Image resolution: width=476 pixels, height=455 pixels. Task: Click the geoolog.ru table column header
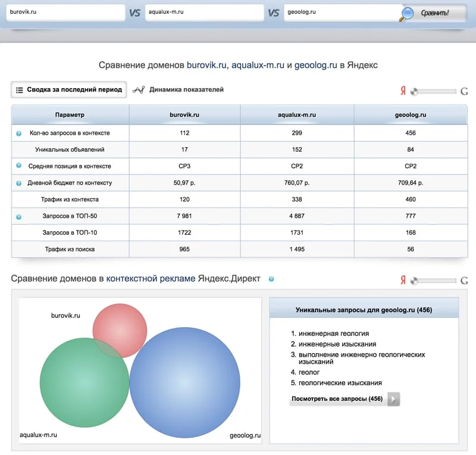click(411, 115)
